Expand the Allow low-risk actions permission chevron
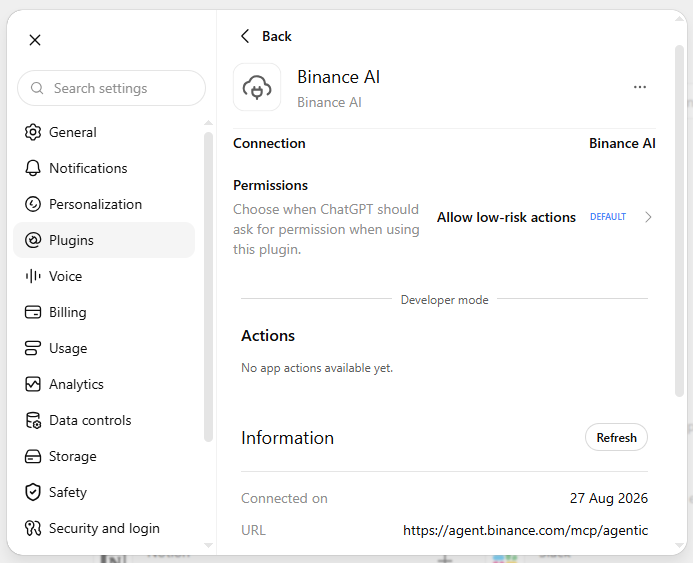Screen dimensions: 693x563 648,217
